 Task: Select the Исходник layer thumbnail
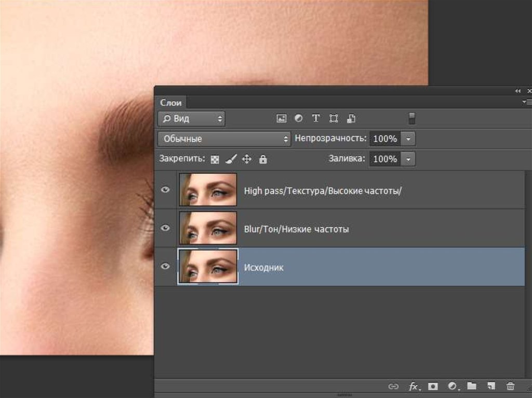coord(208,267)
